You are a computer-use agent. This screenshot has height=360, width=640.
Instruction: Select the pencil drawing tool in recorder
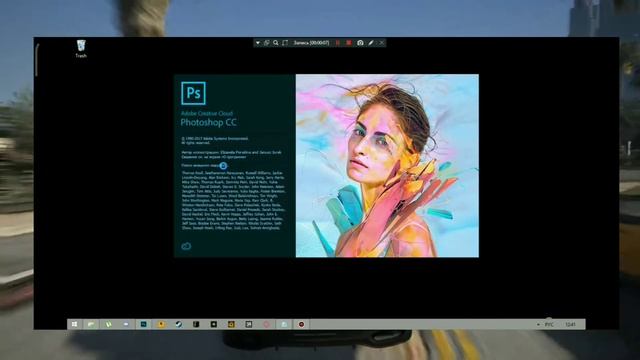pyautogui.click(x=371, y=43)
